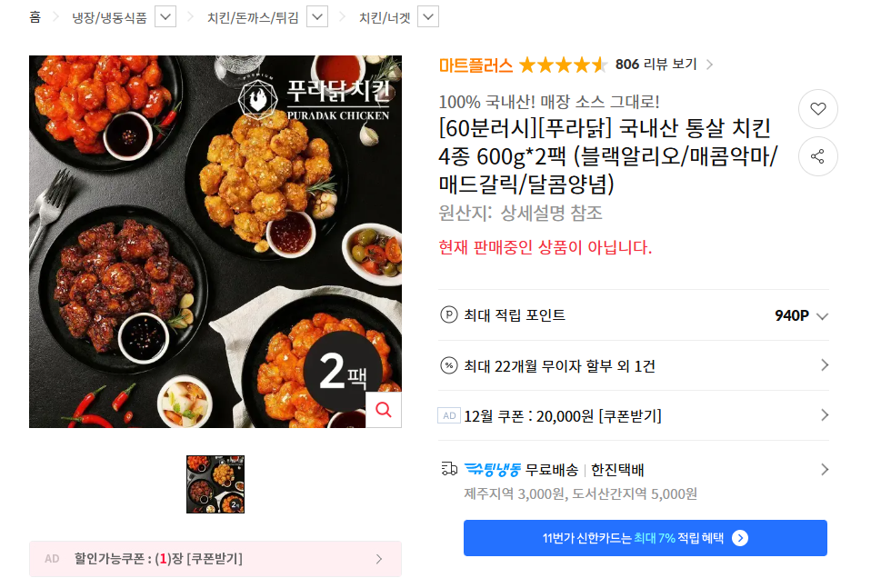This screenshot has width=881, height=588.
Task: Open the 냉장/냉동식품 category dropdown
Action: point(165,17)
